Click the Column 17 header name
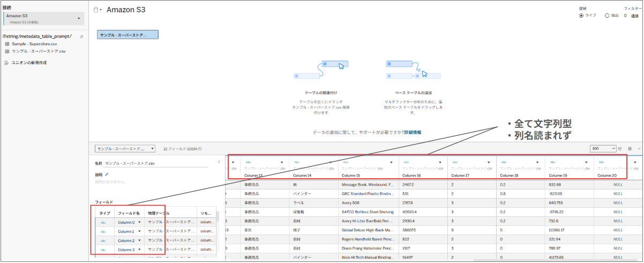This screenshot has width=644, height=263. click(x=461, y=175)
